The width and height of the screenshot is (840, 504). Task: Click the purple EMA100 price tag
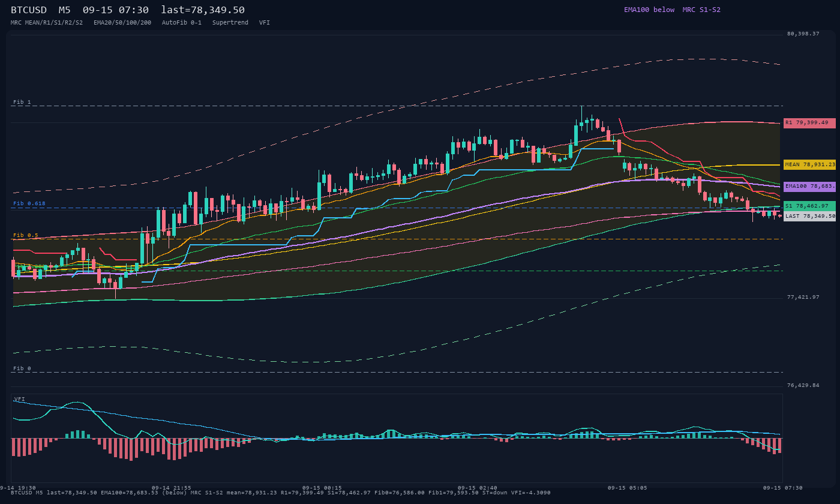(809, 187)
